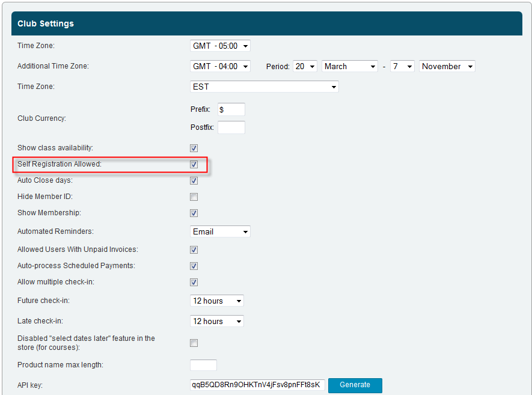Open the Future check-in hours dropdown
532x395 pixels.
coord(216,301)
